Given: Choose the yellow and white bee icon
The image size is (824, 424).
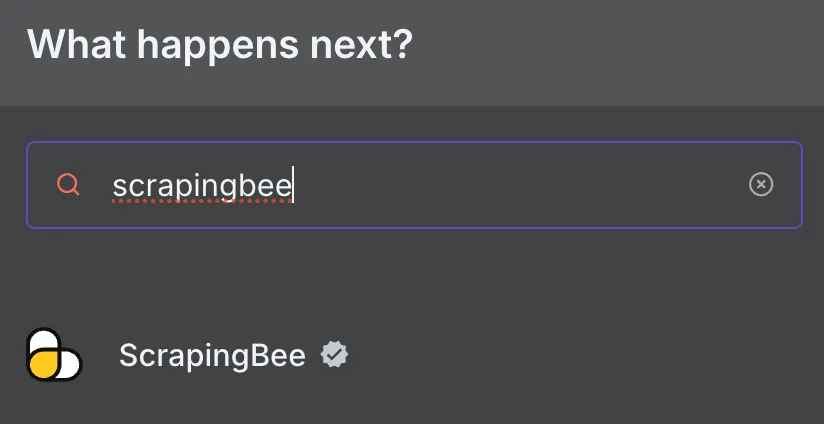Looking at the screenshot, I should pos(53,355).
